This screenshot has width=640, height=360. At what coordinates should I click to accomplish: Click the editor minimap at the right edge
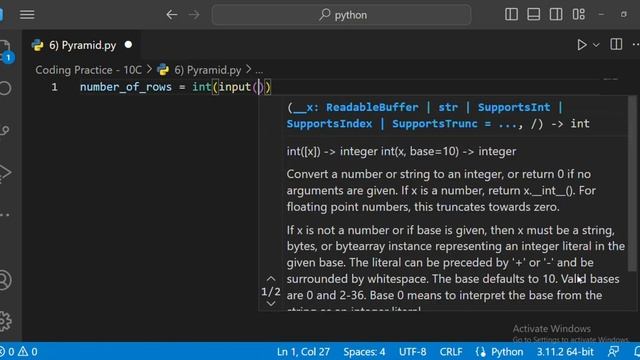pos(611,79)
